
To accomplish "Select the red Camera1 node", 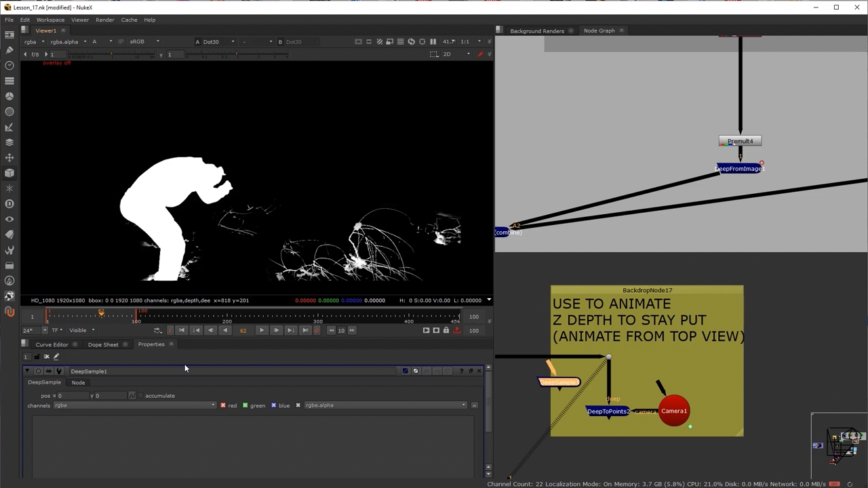I will click(x=674, y=411).
